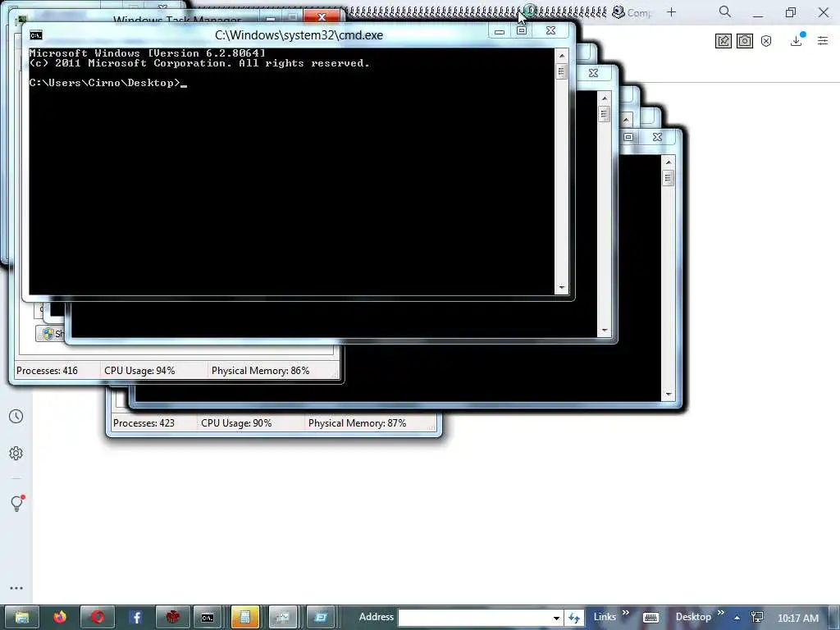Expand the Links toolbar chevron

[x=625, y=612]
